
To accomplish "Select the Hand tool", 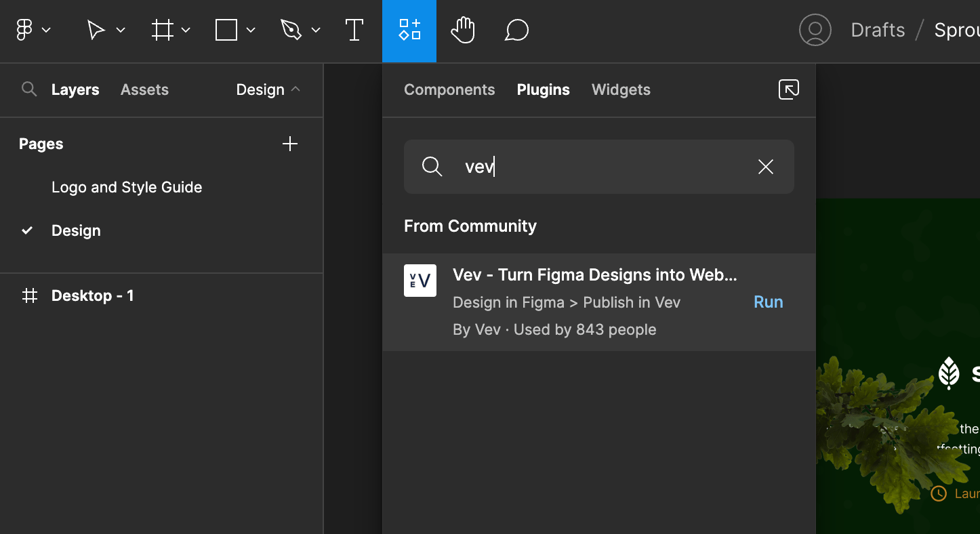I will click(x=464, y=30).
